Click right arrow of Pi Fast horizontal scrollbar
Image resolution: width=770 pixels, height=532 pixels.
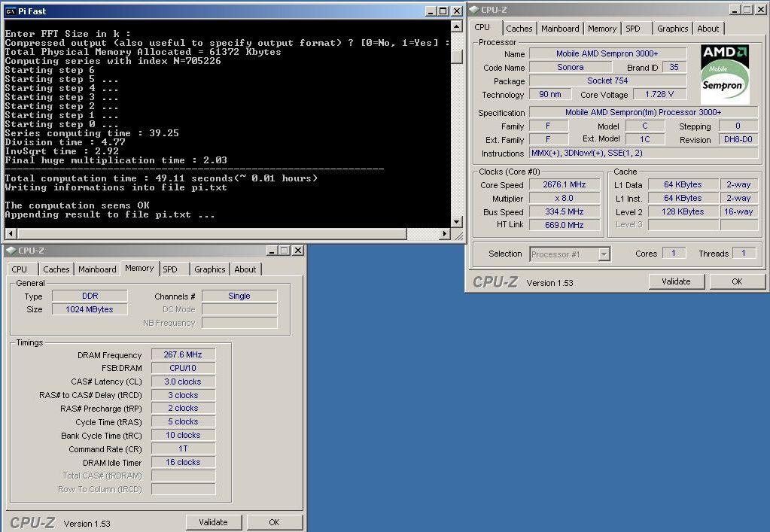(x=445, y=233)
